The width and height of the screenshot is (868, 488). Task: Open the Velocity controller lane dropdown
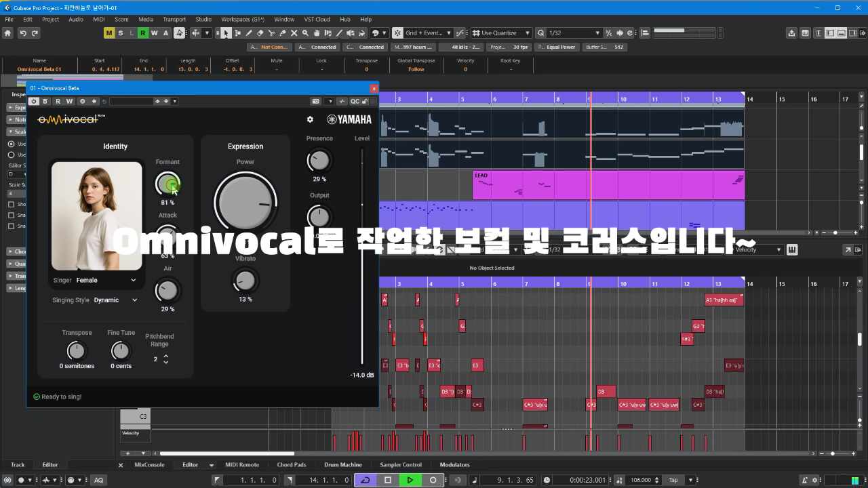coord(759,249)
